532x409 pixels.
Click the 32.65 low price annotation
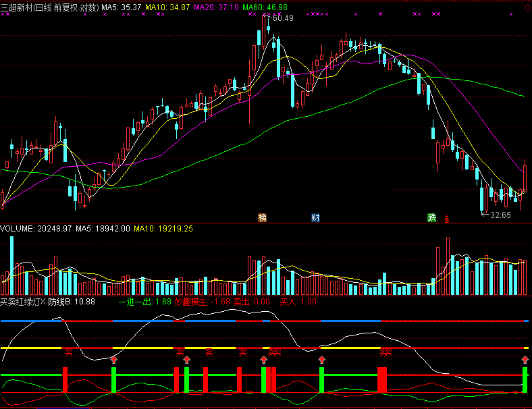pos(500,215)
